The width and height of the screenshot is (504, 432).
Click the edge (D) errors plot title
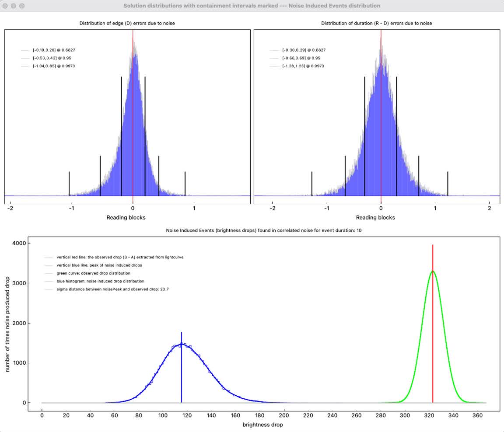tap(127, 23)
